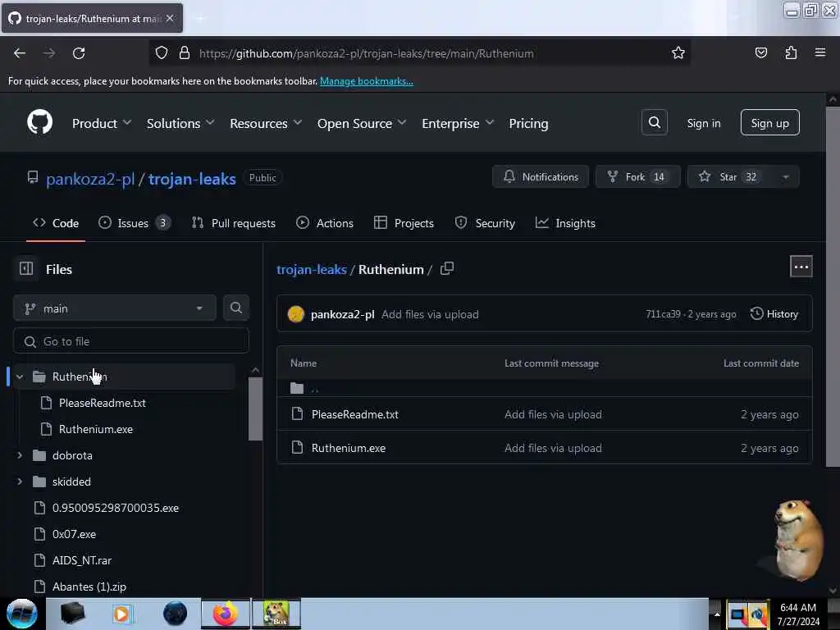
Task: Expand the dobrota folder chevron
Action: (20, 455)
